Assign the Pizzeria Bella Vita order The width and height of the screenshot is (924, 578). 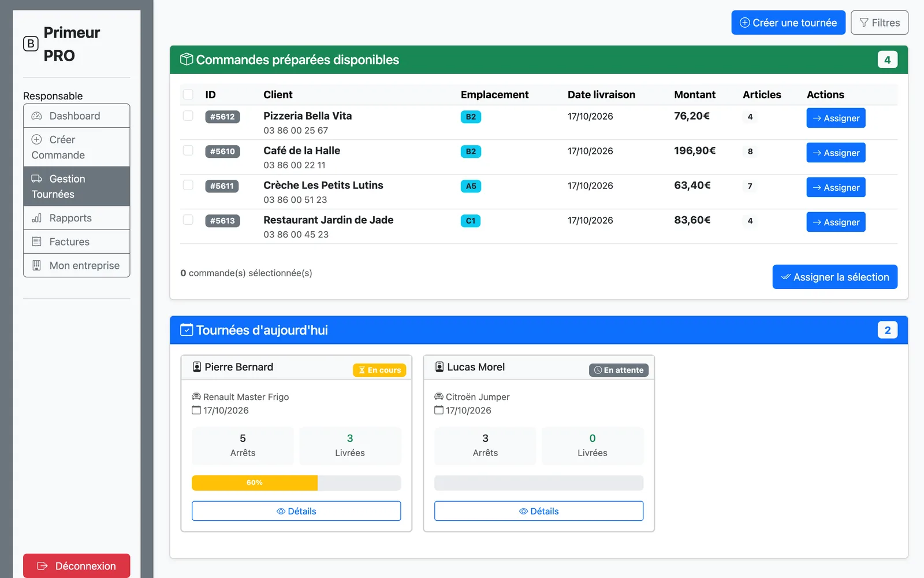(x=836, y=118)
